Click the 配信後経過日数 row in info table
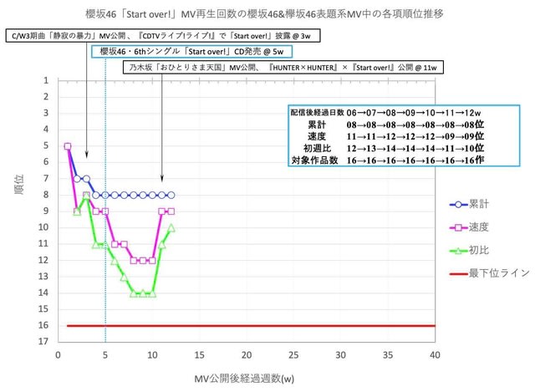 click(x=385, y=113)
